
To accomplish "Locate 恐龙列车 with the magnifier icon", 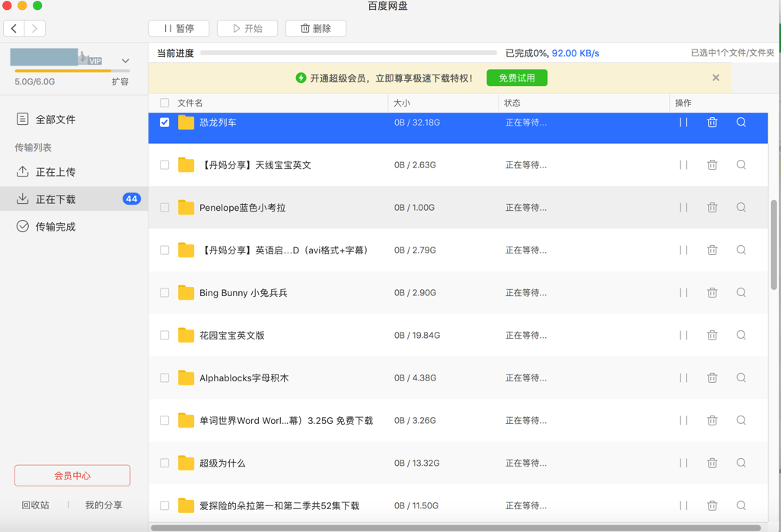I will click(x=741, y=123).
